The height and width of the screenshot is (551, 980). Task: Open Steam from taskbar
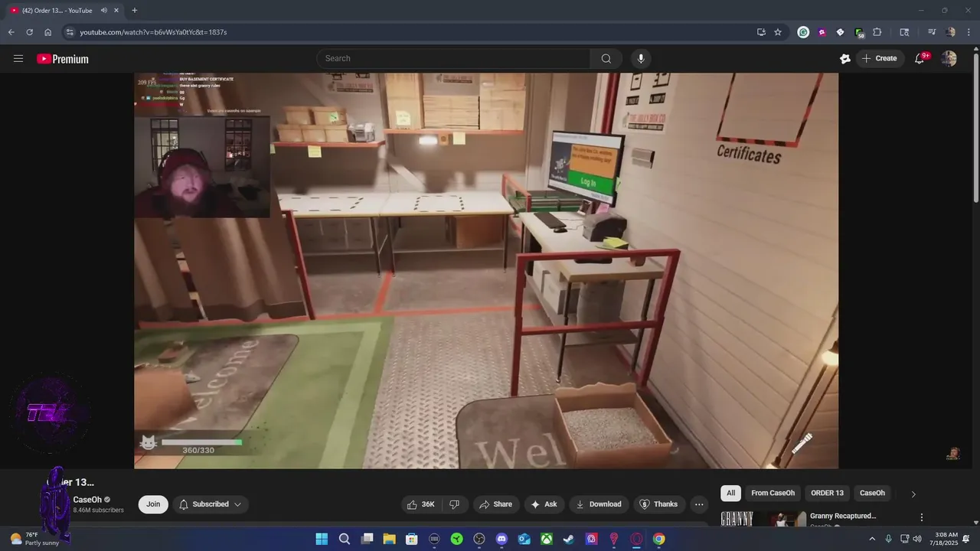coord(569,539)
